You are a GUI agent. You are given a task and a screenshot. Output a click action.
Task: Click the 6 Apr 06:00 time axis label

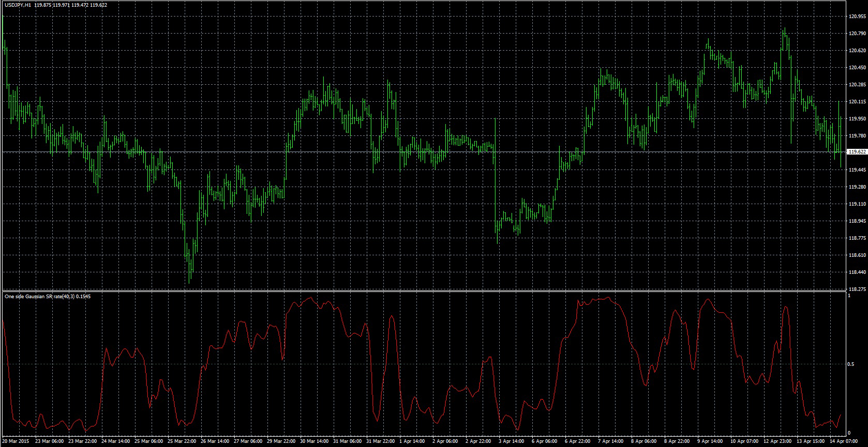(545, 442)
